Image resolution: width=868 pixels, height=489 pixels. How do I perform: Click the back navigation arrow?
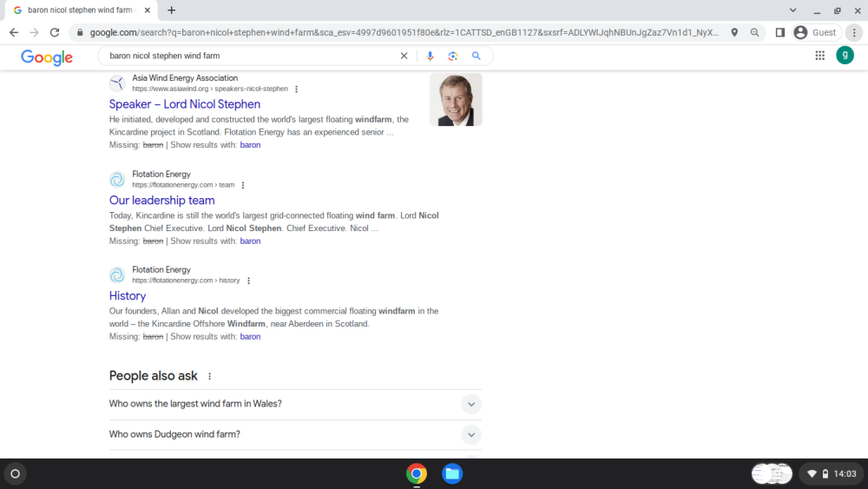coord(14,33)
